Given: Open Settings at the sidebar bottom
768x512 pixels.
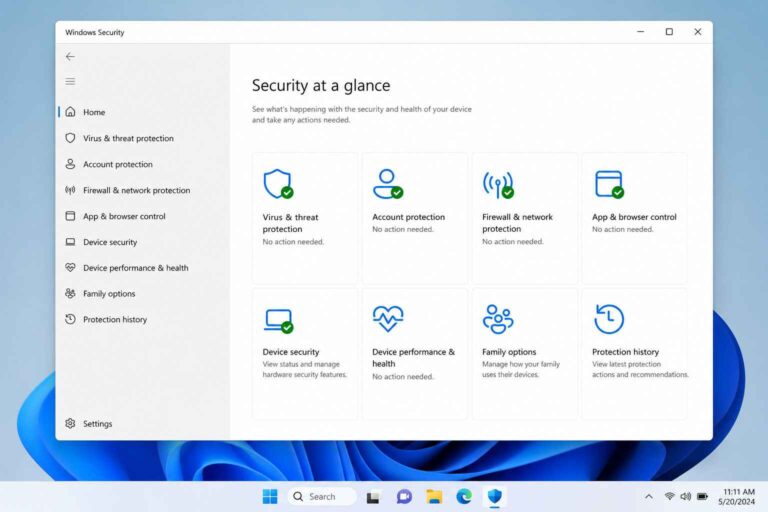Looking at the screenshot, I should (x=97, y=424).
